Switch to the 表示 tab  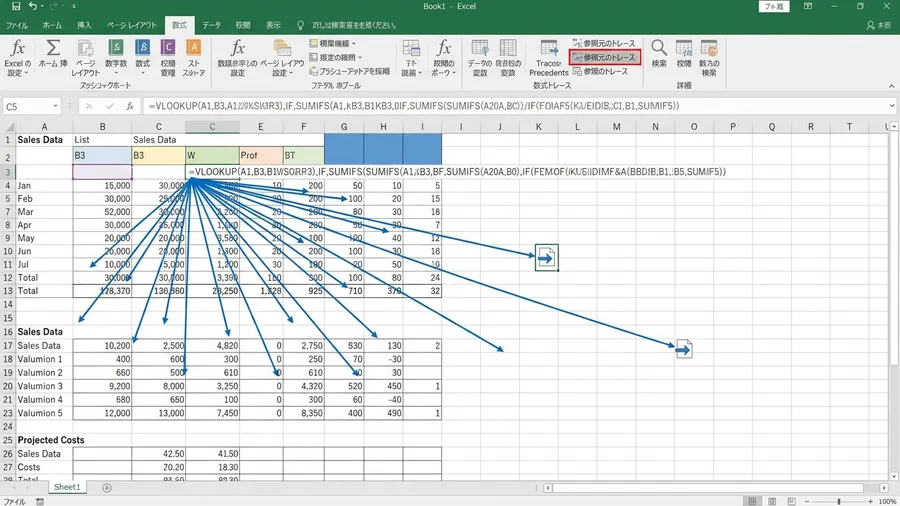click(273, 25)
